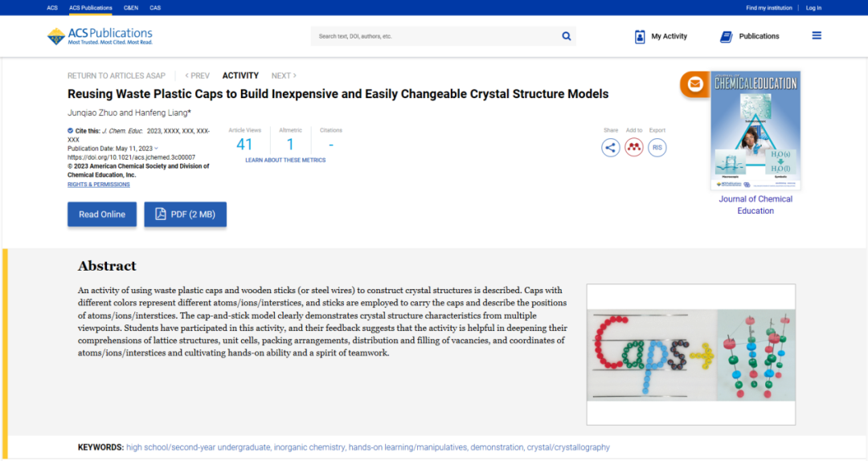Click author Hanfeng Liang
The width and height of the screenshot is (868, 461).
[162, 113]
